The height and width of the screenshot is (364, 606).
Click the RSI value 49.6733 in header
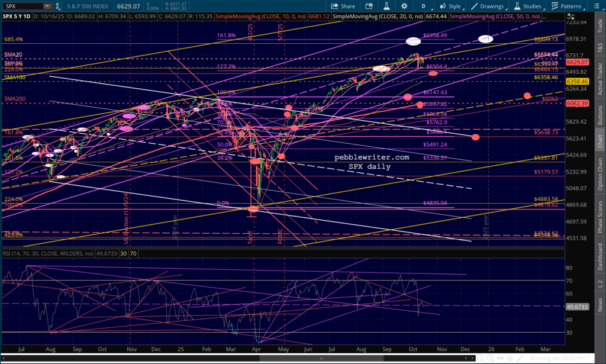pos(106,253)
